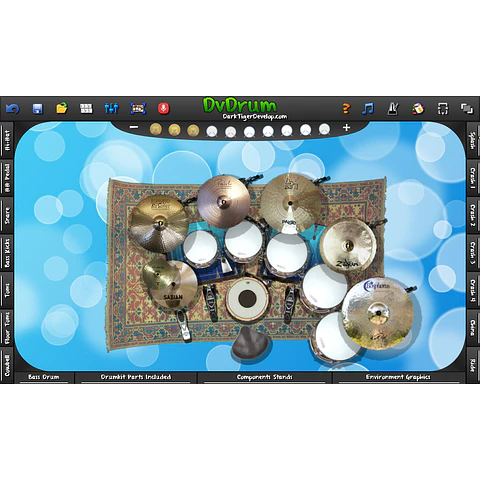Select the rightmost gold cymbal slot icon
This screenshot has width=480, height=480.
[193, 130]
